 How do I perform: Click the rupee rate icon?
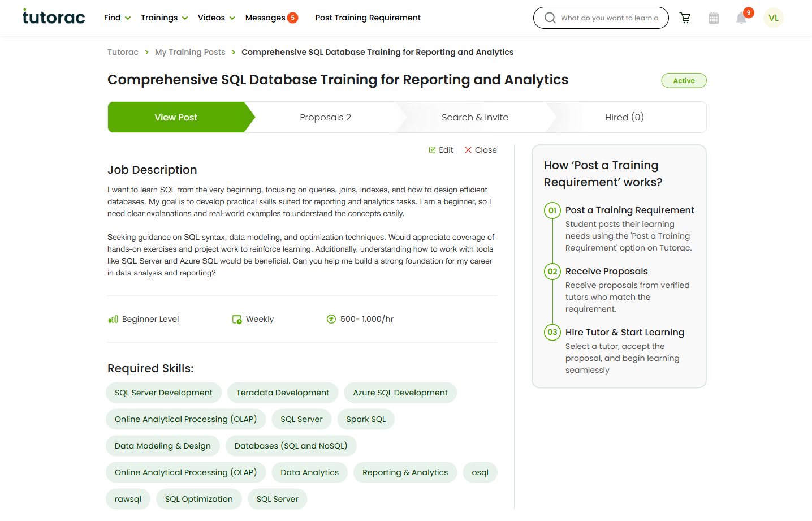(x=331, y=319)
